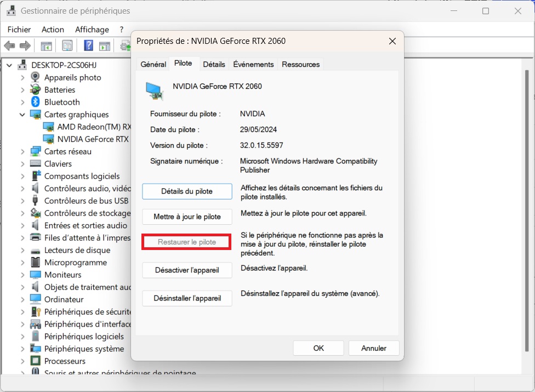Screen dimensions: 535x392
Task: Select the Cartes réseau network icon
Action: [36, 151]
